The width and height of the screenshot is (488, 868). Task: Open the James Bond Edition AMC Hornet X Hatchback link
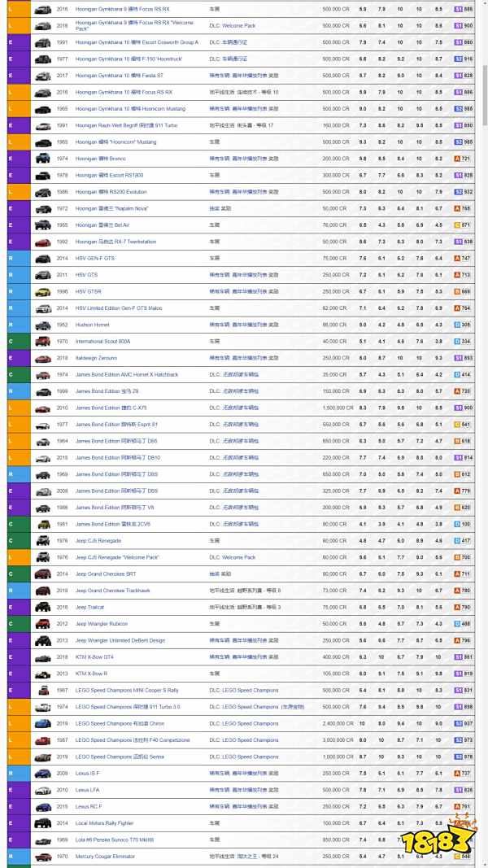click(x=127, y=375)
